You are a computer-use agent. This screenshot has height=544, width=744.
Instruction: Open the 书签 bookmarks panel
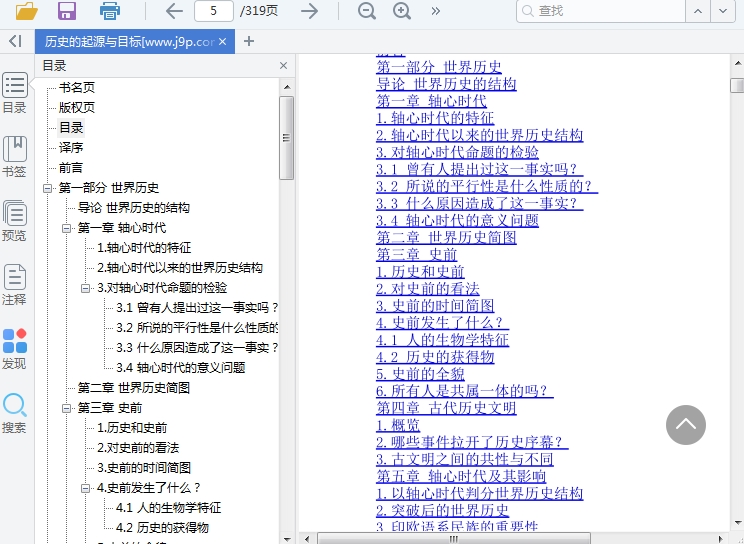[x=15, y=157]
